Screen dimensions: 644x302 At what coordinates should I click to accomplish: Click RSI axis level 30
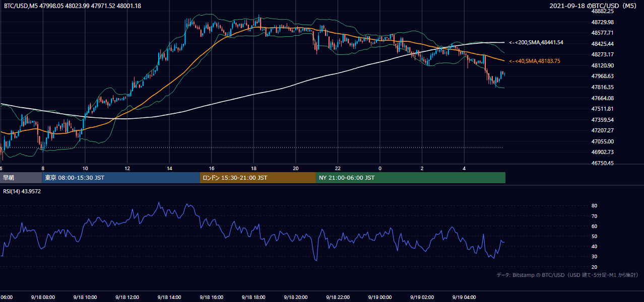[x=594, y=257]
